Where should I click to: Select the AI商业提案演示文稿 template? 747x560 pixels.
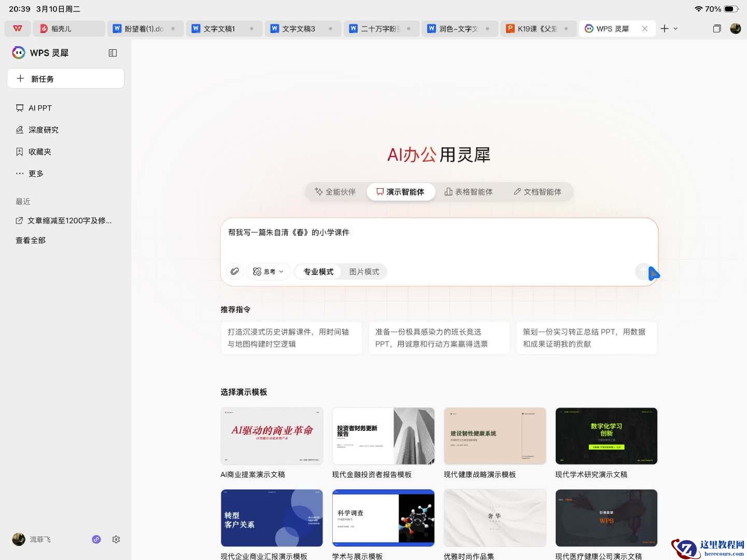click(x=272, y=436)
